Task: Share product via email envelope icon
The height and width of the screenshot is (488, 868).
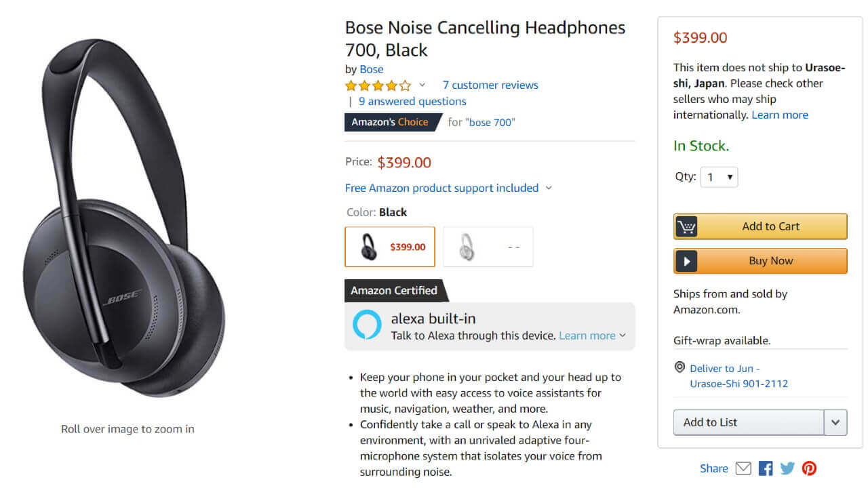Action: (743, 468)
